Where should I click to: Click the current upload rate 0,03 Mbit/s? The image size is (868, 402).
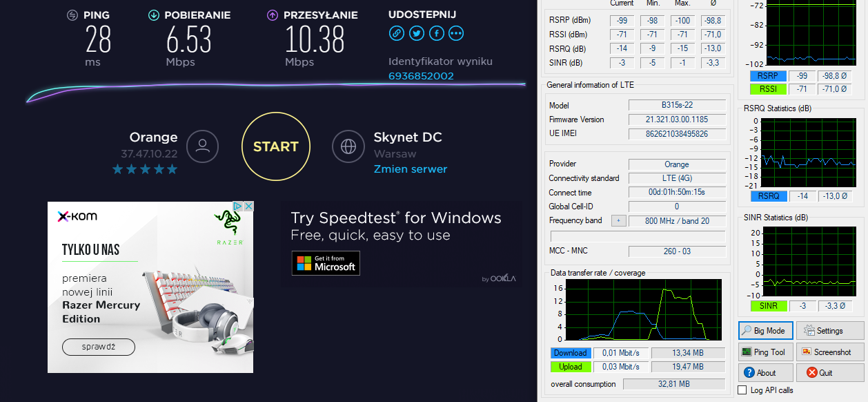(x=621, y=367)
